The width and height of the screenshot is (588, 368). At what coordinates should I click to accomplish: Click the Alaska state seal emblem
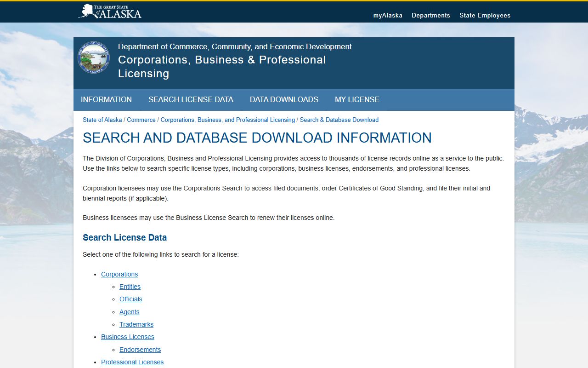tap(94, 57)
